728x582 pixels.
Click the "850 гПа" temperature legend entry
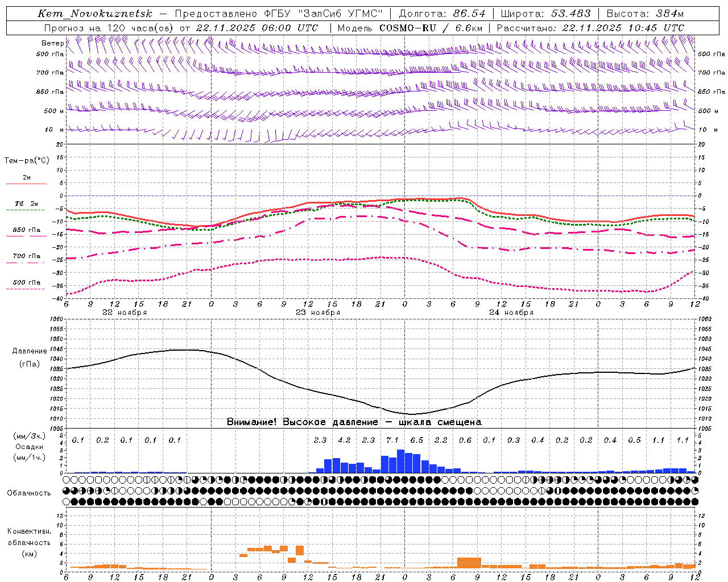[x=27, y=230]
